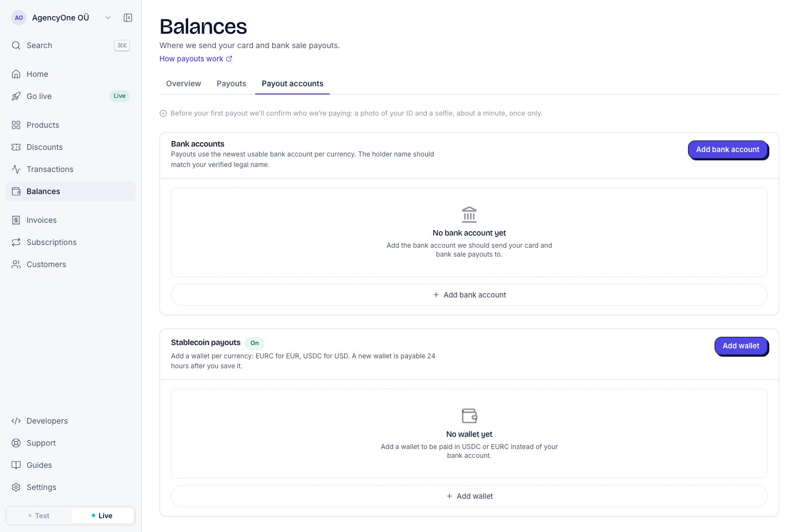Click the Guides book icon

(16, 465)
